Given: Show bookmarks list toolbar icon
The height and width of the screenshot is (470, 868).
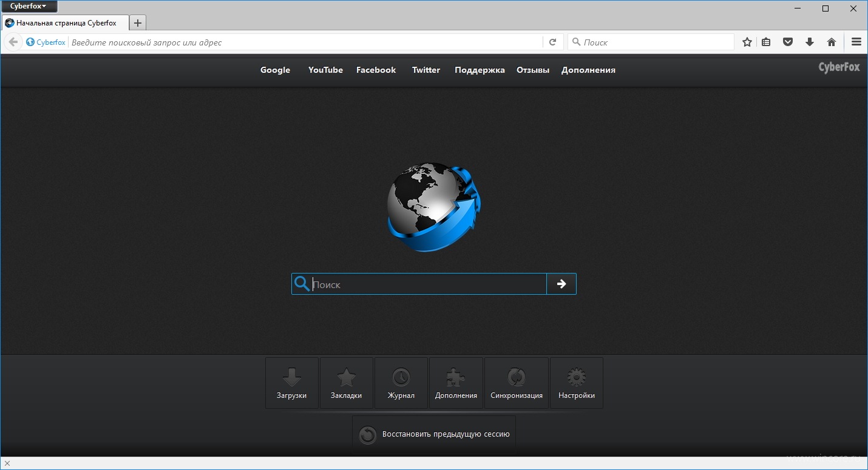Looking at the screenshot, I should pos(767,42).
